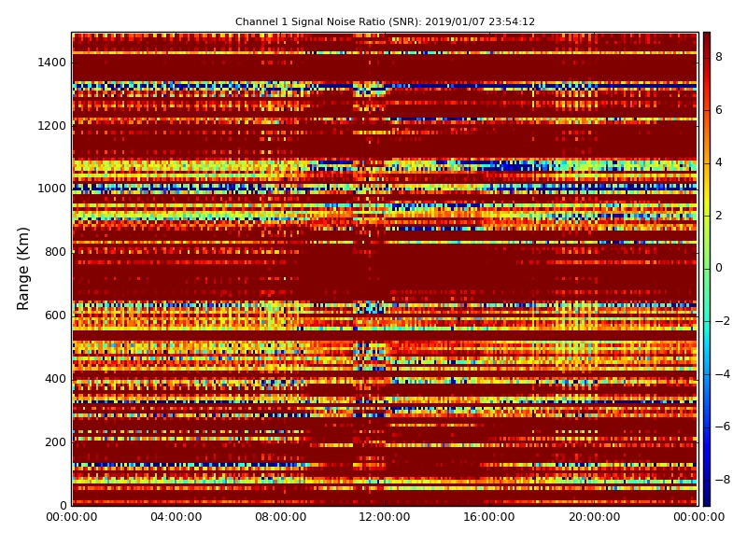
Task: Click the 04:00:00 time axis label
Action: 176,517
